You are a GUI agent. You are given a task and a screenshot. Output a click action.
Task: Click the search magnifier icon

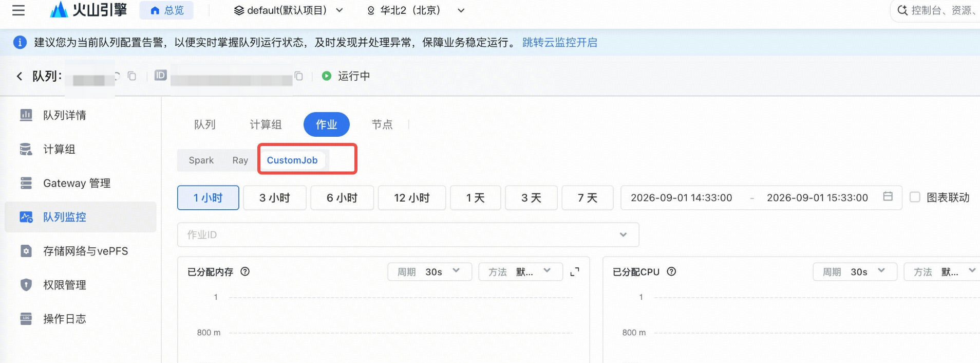click(902, 10)
